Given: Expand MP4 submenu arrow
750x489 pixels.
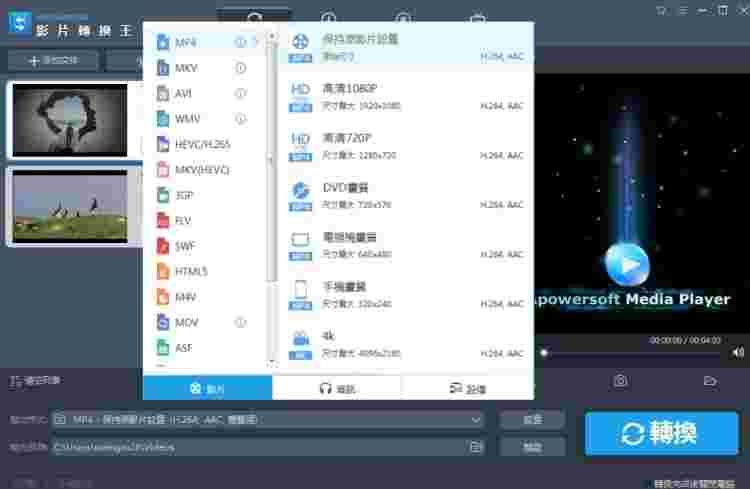Looking at the screenshot, I should coord(255,42).
